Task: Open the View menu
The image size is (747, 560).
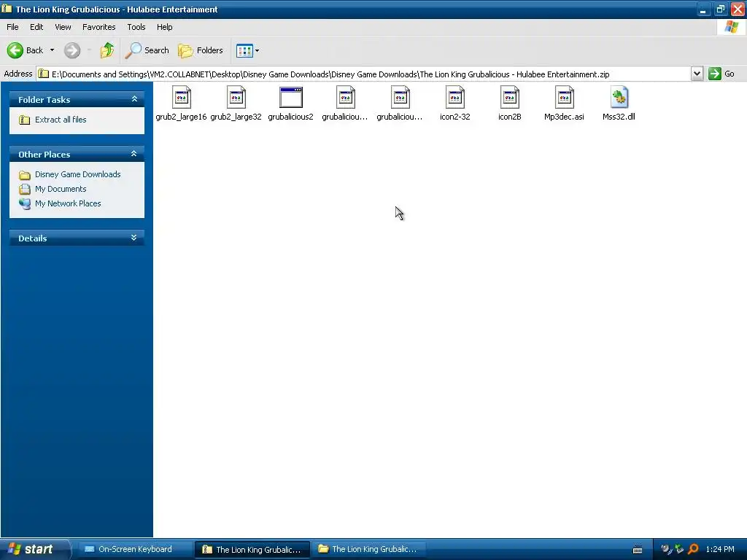Action: point(63,27)
